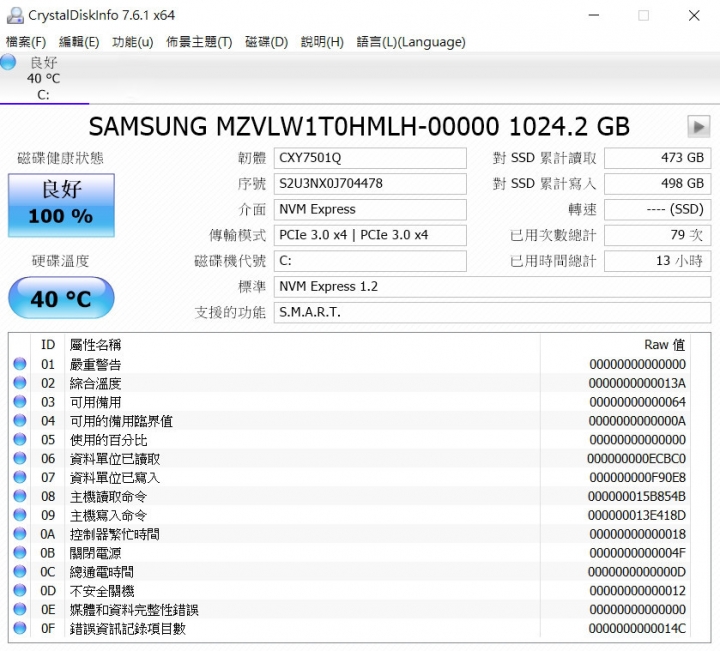Image resolution: width=720 pixels, height=651 pixels.
Task: Click the status dot for 07 資料單位已寫入
Action: point(20,477)
